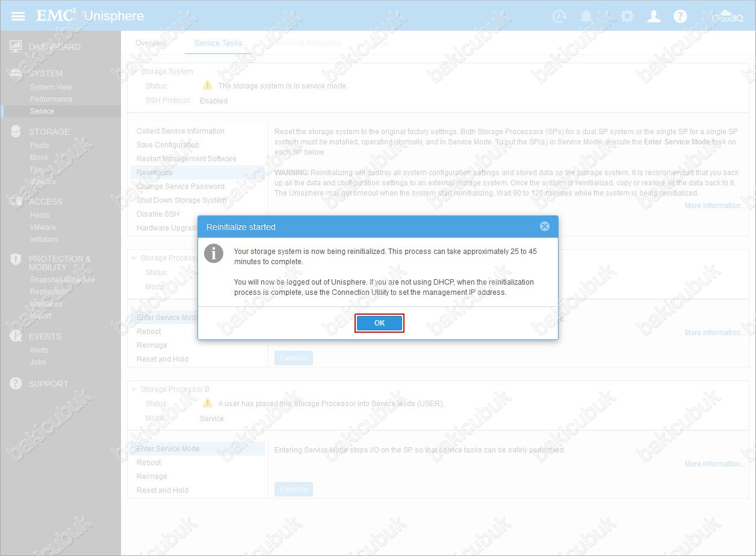Click the Support icon in sidebar
This screenshot has height=556, width=756.
click(x=16, y=384)
